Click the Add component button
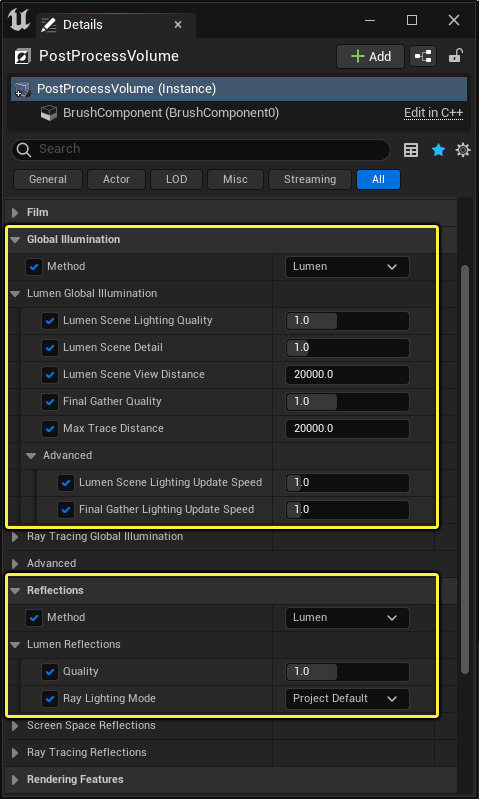Viewport: 479px width, 799px height. pyautogui.click(x=370, y=56)
